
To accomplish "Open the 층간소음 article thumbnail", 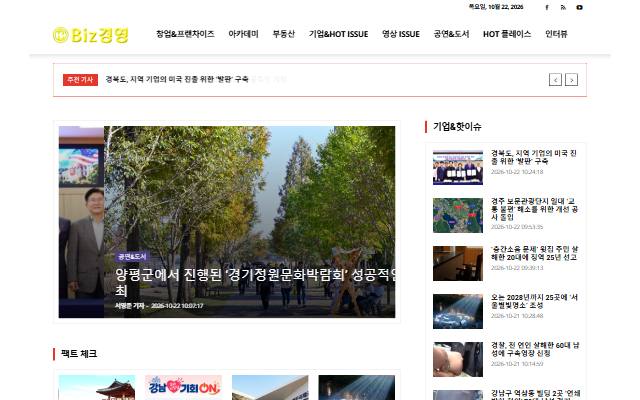I will tap(458, 263).
